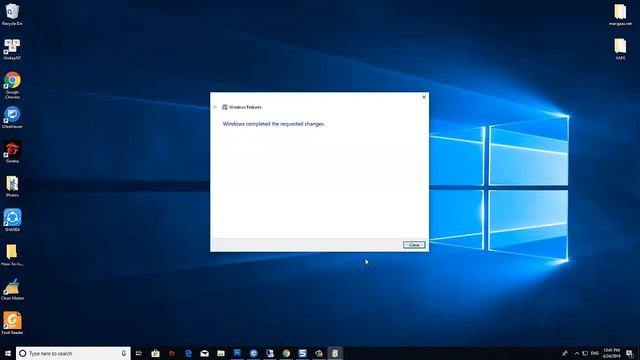Click the Close button in Windows Features dialog

click(x=414, y=245)
